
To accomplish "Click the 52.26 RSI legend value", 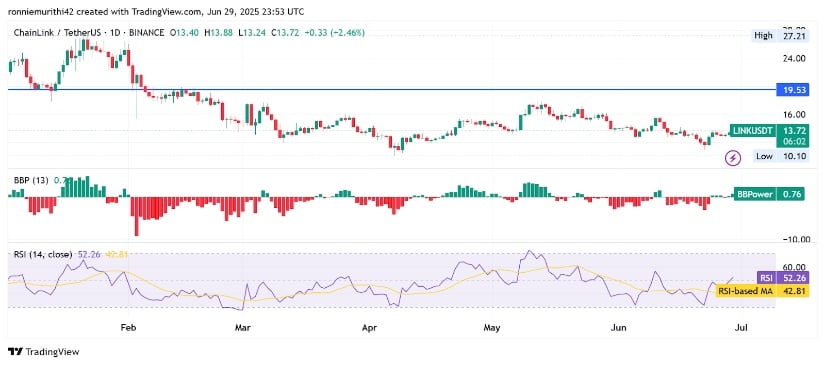I will tap(88, 254).
